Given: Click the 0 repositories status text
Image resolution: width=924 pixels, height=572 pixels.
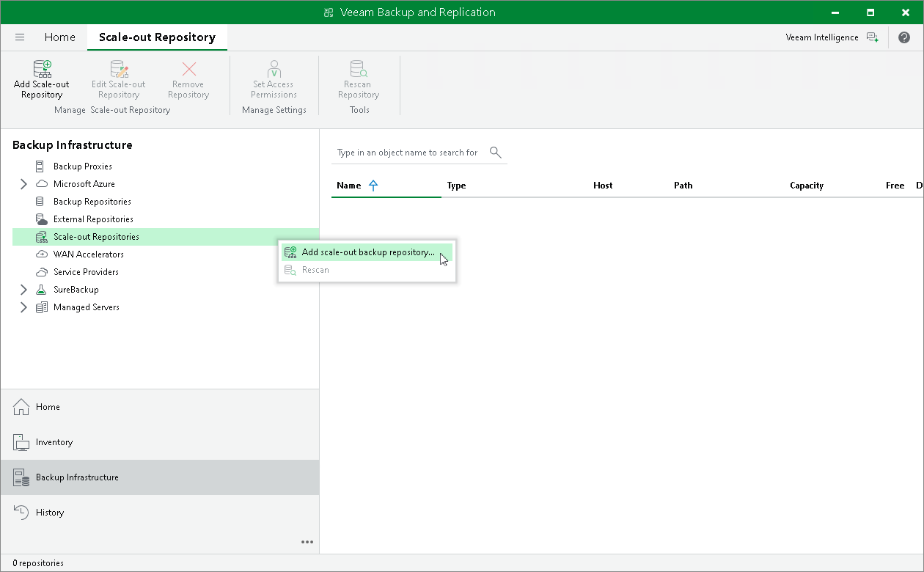Looking at the screenshot, I should [x=38, y=563].
